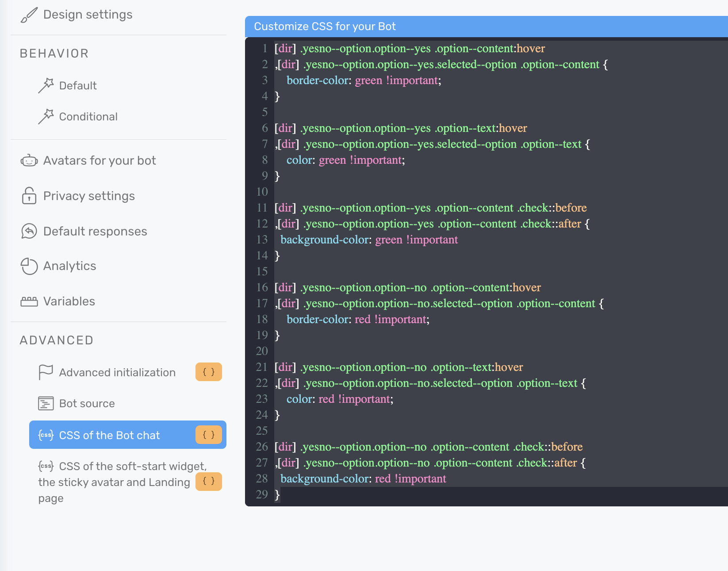Image resolution: width=728 pixels, height=571 pixels.
Task: Go to Avatars for your bot
Action: (100, 160)
